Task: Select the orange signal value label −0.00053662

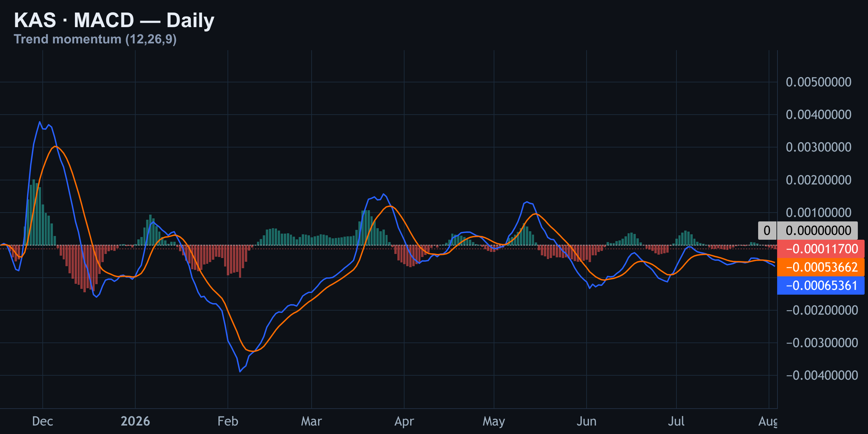Action: point(821,267)
